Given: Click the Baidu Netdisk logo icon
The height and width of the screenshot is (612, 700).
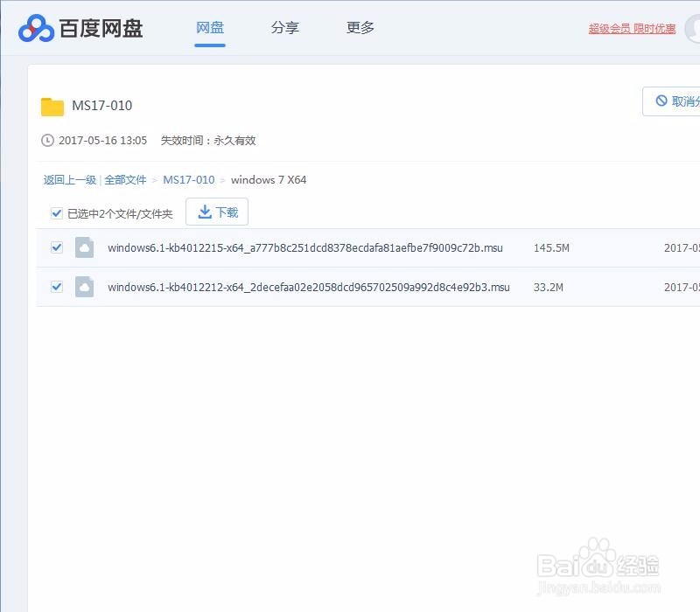Looking at the screenshot, I should [x=38, y=27].
